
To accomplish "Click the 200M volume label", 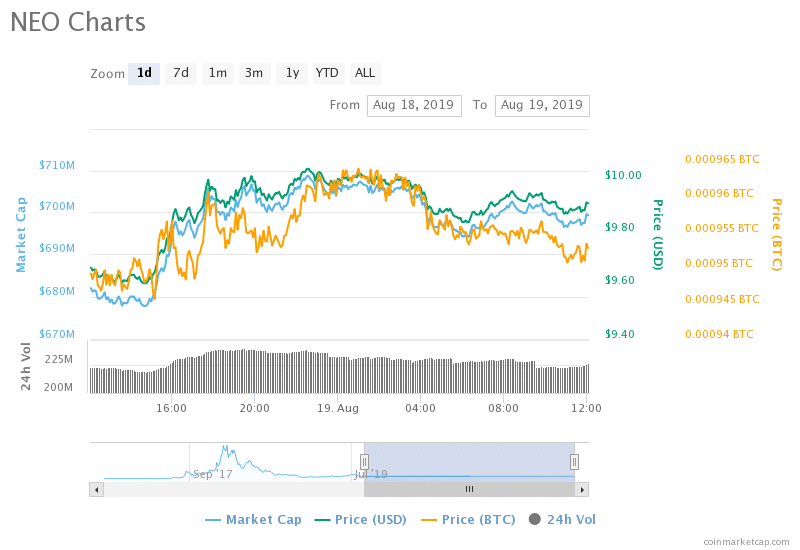I will click(x=59, y=388).
